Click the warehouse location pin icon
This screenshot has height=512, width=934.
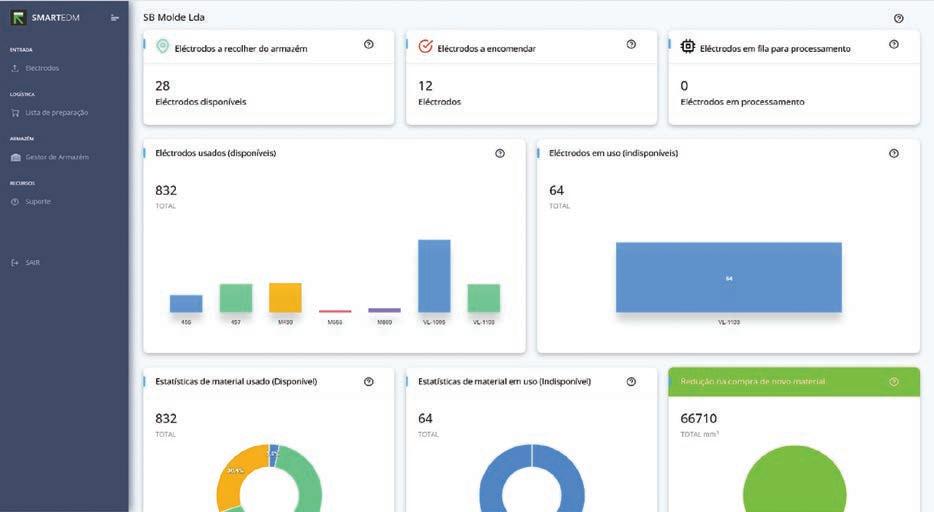(x=162, y=46)
